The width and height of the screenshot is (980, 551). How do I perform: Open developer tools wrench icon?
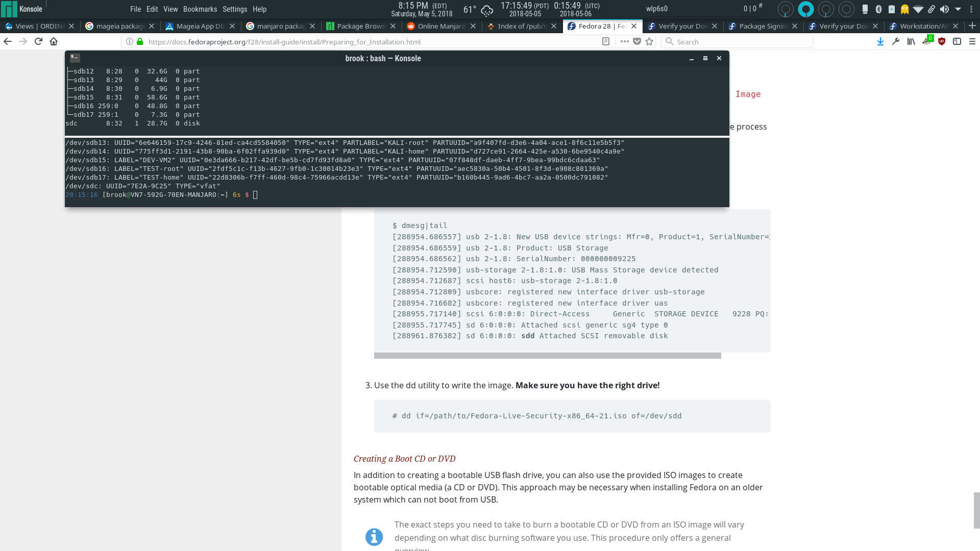pos(896,41)
